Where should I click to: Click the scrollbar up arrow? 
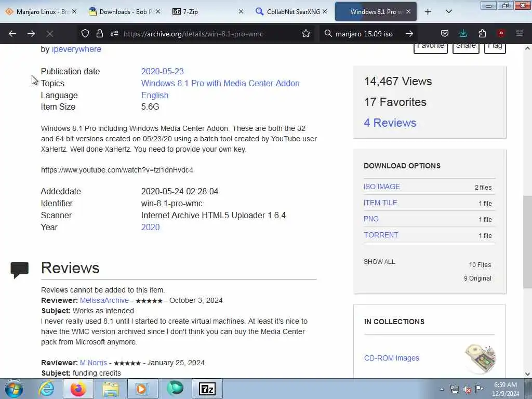point(527,48)
